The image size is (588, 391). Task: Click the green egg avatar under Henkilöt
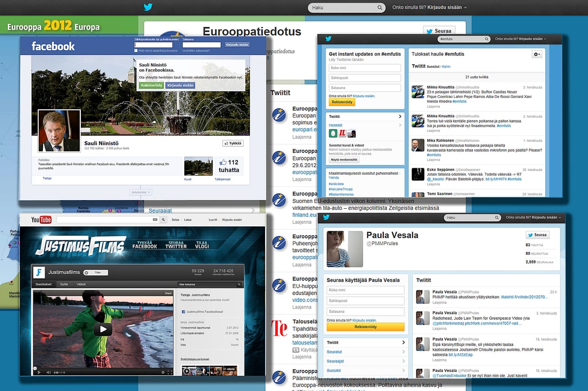pyautogui.click(x=333, y=134)
